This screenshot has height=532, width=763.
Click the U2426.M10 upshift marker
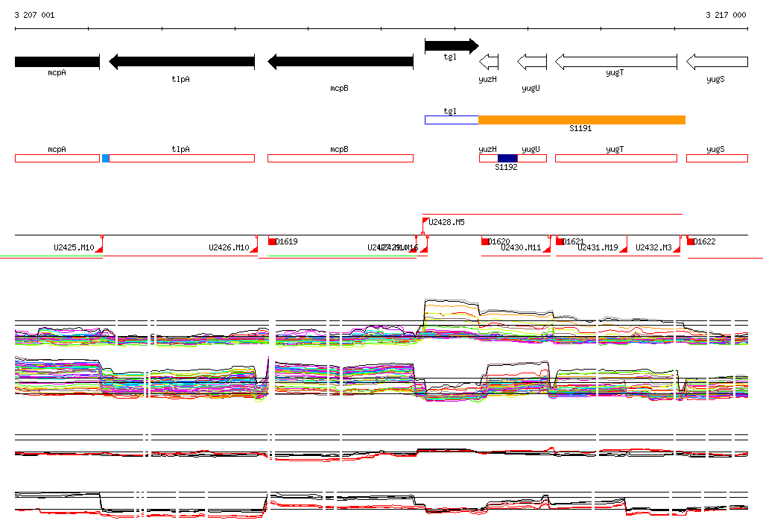coord(254,249)
